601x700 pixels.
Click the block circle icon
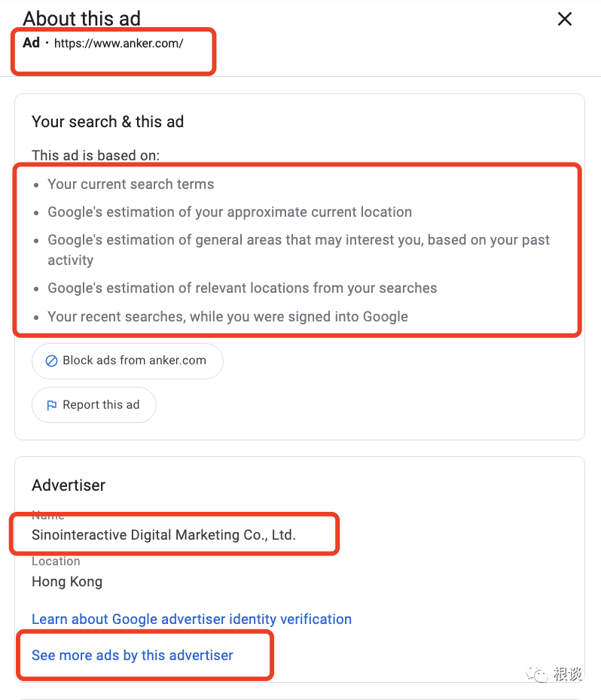click(x=51, y=361)
